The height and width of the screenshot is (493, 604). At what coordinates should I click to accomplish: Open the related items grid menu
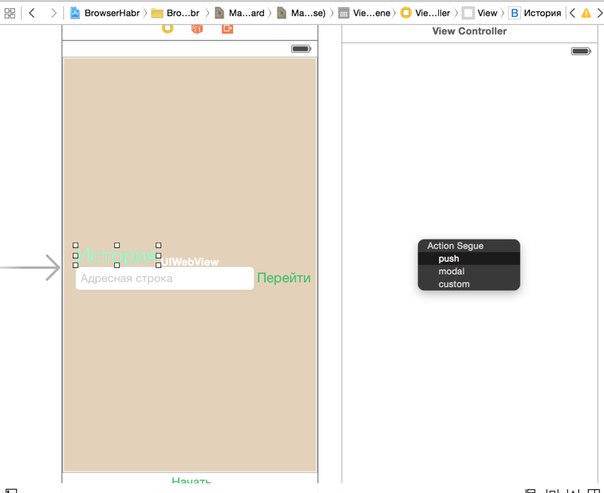pyautogui.click(x=10, y=13)
